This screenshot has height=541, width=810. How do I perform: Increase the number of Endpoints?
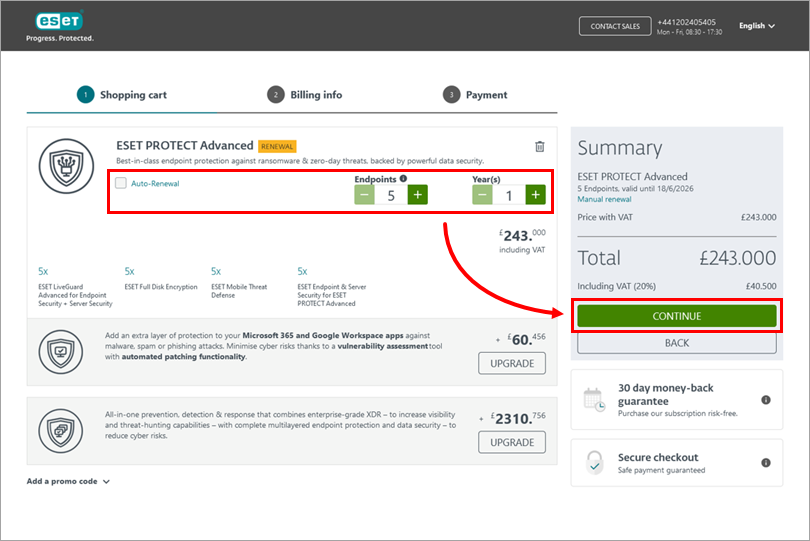pos(418,195)
